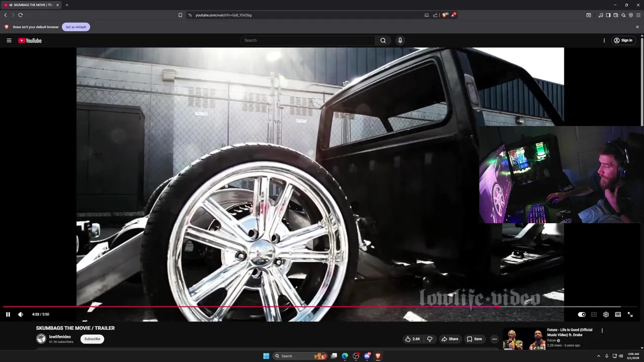
Task: Open Brave Wallet icon
Action: point(616,15)
